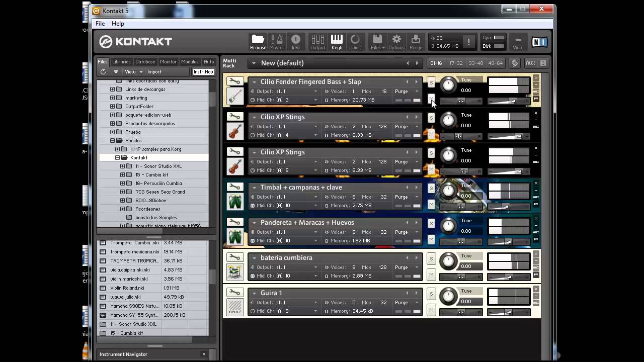The height and width of the screenshot is (362, 644).
Task: Click the pan slider of bateria cumbiera
Action: click(x=461, y=277)
